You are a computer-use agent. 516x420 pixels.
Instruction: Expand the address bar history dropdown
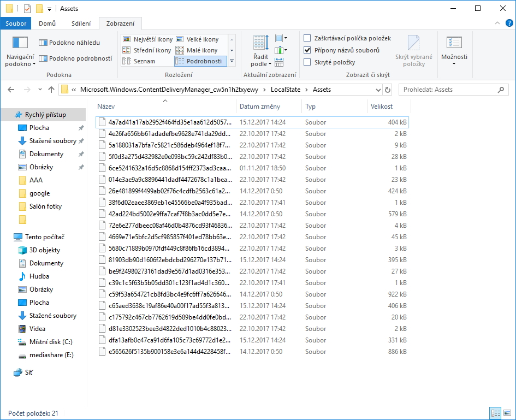[x=378, y=90]
